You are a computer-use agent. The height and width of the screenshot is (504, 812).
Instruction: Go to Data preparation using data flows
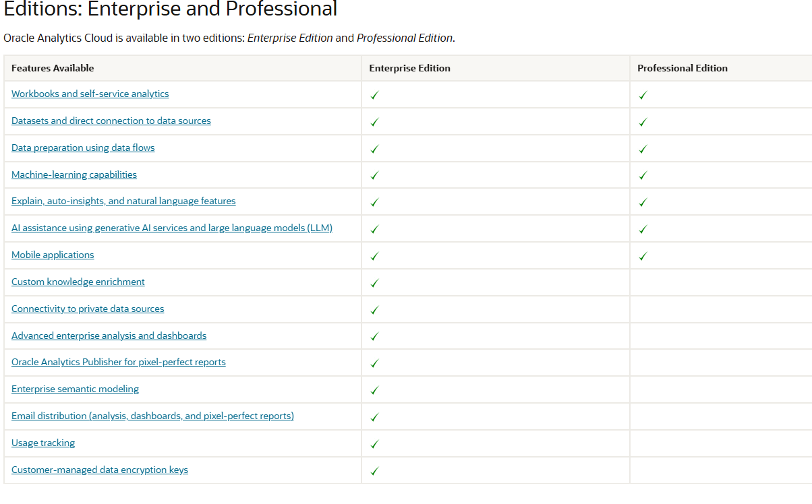(x=83, y=148)
